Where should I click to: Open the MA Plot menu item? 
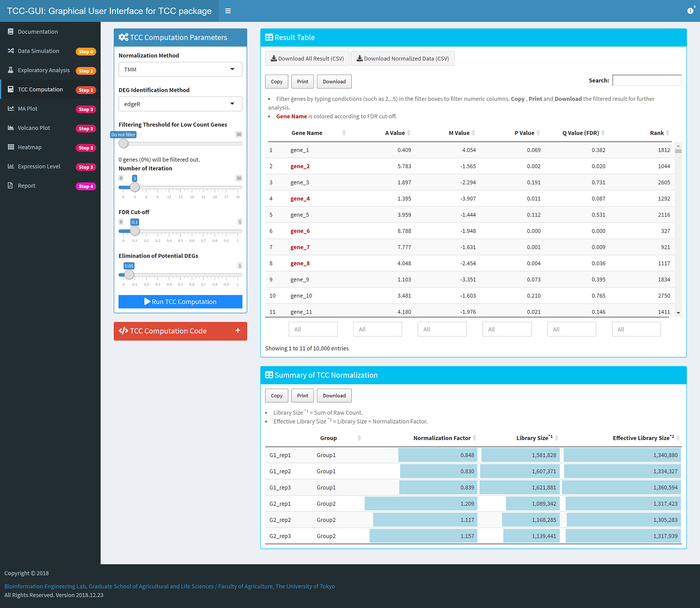28,108
